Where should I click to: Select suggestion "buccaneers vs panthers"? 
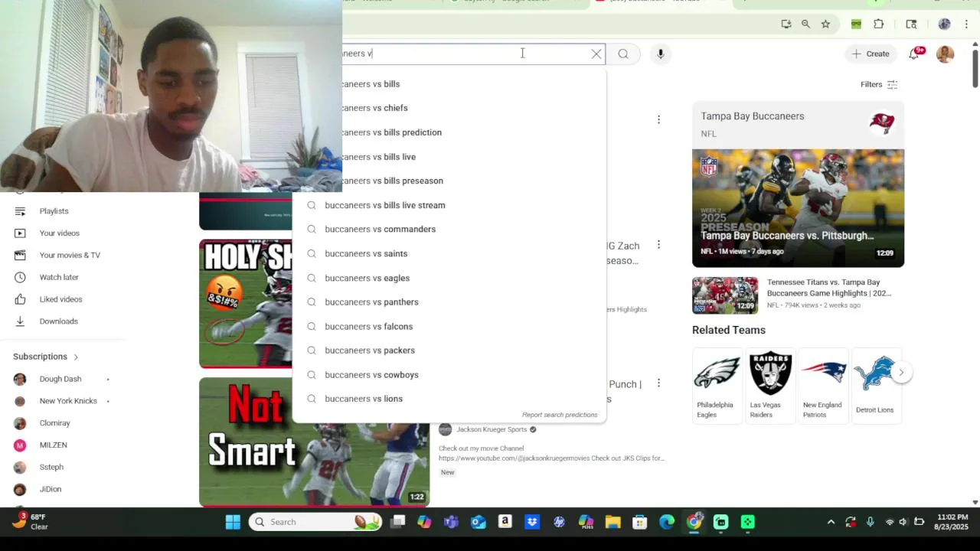pos(449,302)
